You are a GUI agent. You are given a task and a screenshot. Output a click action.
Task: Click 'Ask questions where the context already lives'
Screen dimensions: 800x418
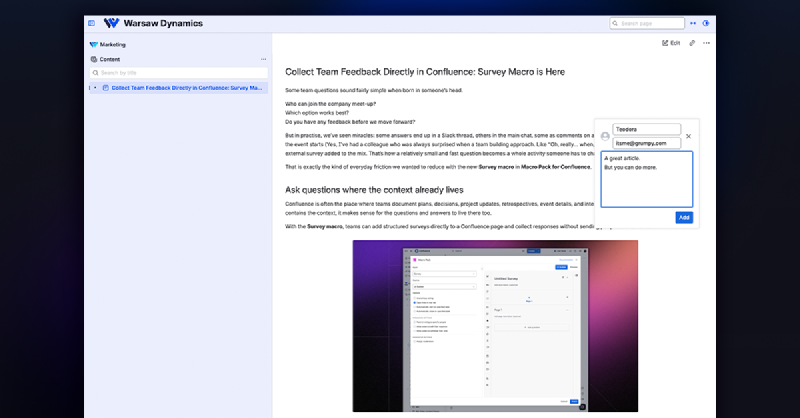[374, 190]
